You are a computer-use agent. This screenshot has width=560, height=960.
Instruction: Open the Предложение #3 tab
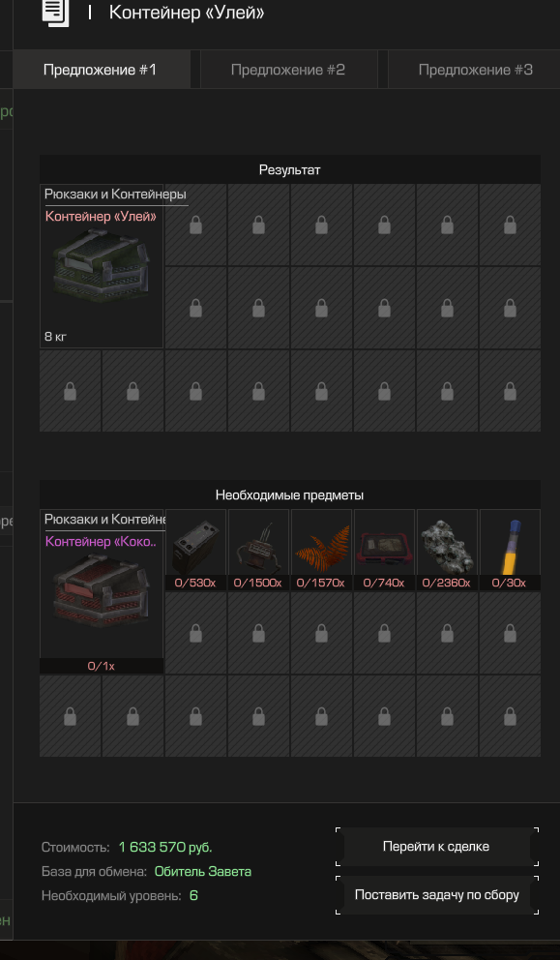click(474, 70)
